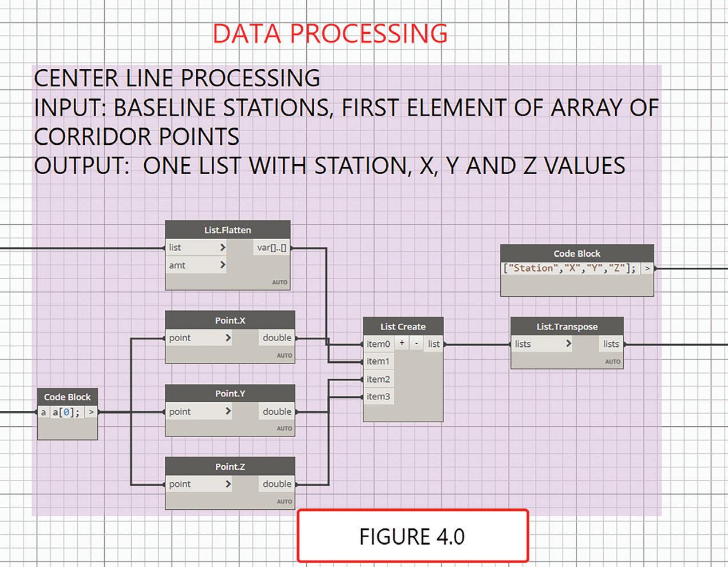Expand the point port chevron on Point.Z

pos(227,484)
